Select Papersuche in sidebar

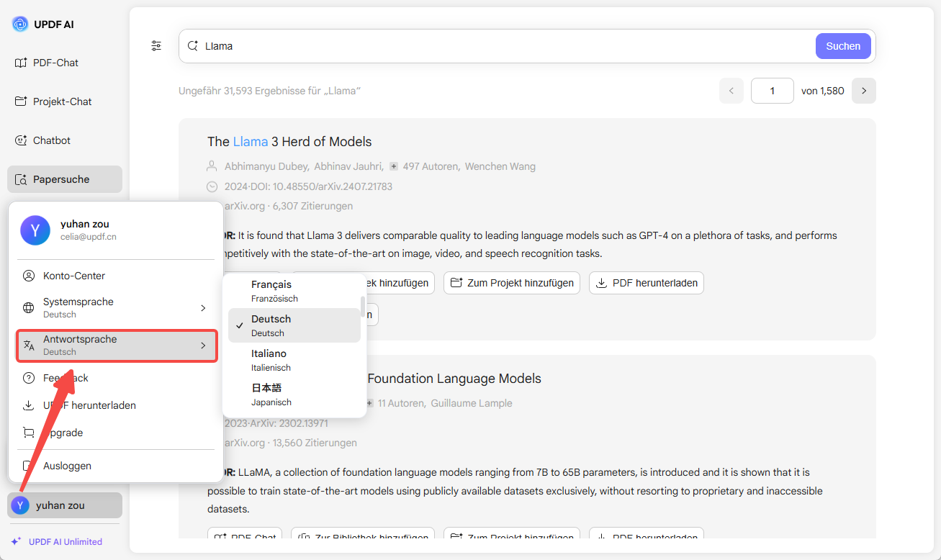65,179
